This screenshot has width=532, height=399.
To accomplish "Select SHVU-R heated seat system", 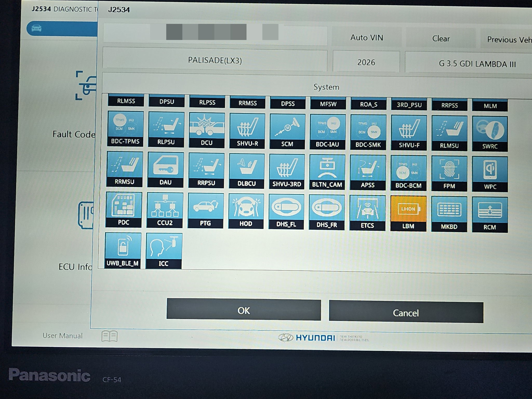I will [x=247, y=131].
